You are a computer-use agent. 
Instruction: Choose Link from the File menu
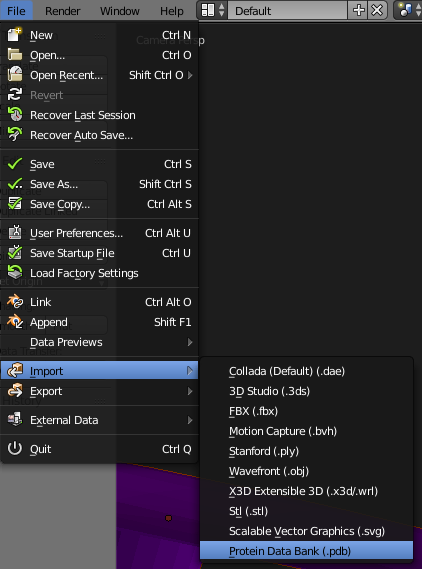pyautogui.click(x=99, y=302)
